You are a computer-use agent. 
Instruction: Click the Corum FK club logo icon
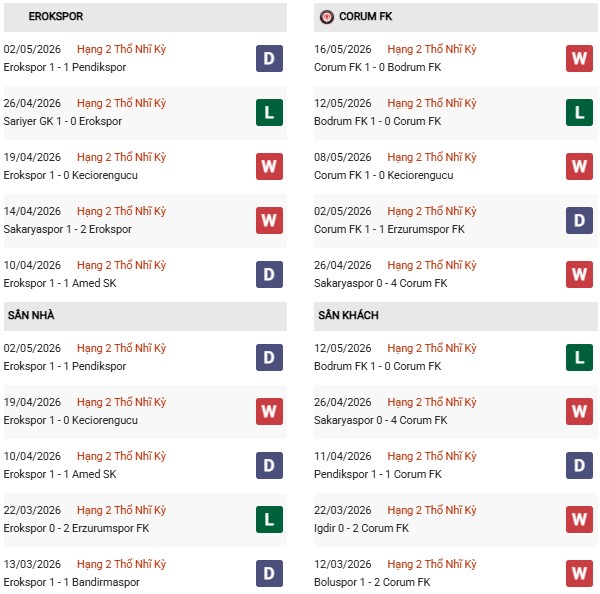click(326, 17)
